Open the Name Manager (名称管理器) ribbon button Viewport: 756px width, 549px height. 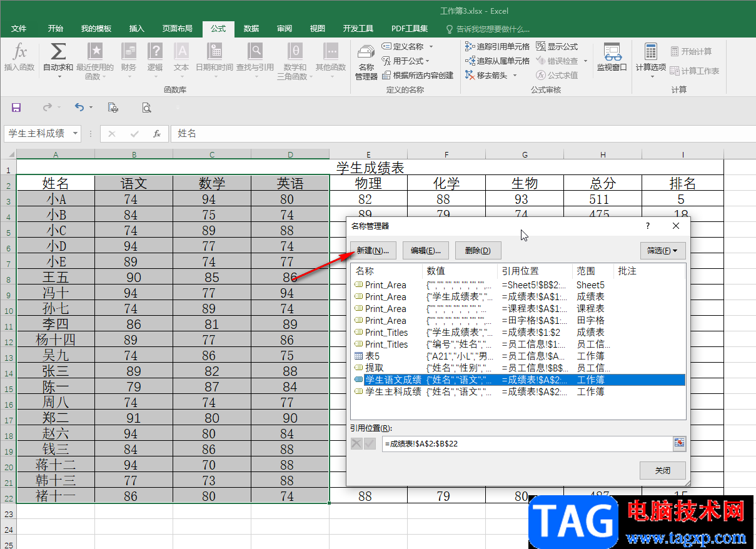(366, 61)
